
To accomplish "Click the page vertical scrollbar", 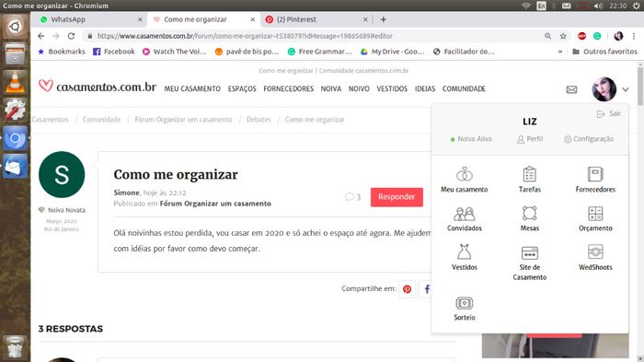I will click(x=640, y=87).
